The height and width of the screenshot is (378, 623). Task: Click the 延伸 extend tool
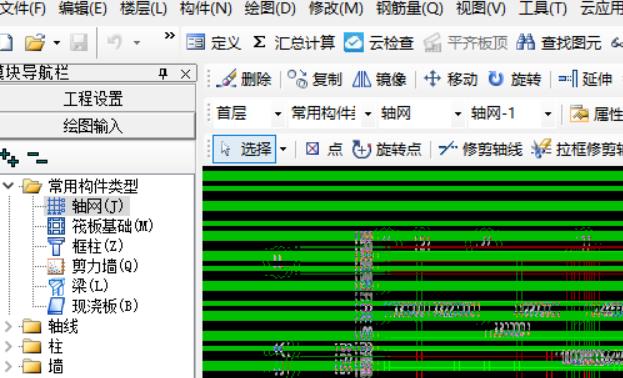pyautogui.click(x=585, y=79)
